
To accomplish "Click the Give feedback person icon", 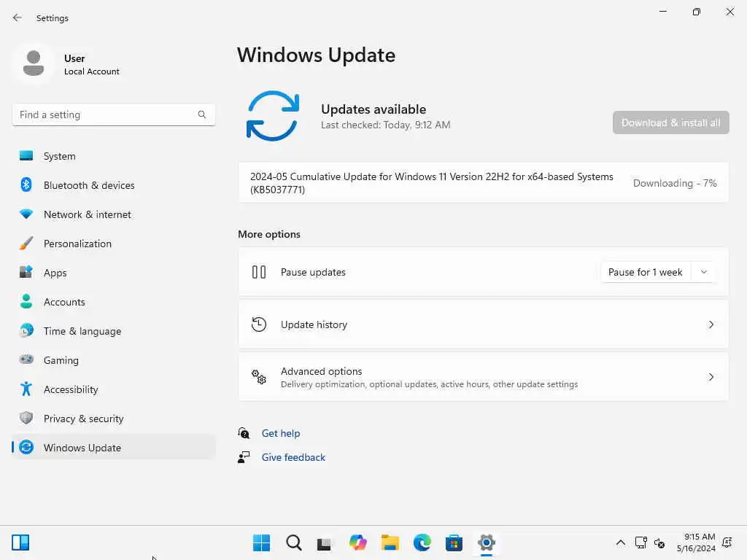I will 244,457.
